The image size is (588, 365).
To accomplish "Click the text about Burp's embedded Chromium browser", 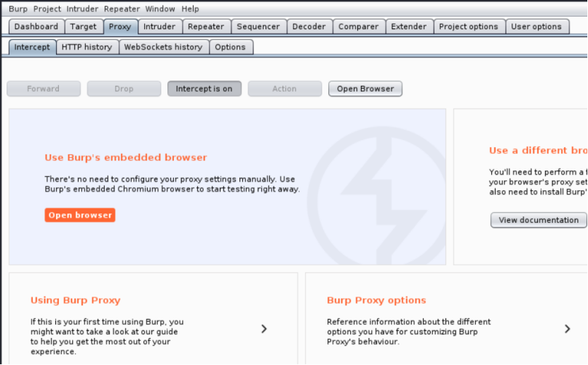I will pyautogui.click(x=172, y=184).
